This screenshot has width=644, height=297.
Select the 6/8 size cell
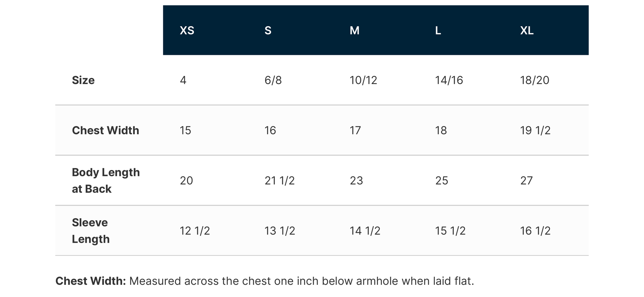click(x=273, y=80)
